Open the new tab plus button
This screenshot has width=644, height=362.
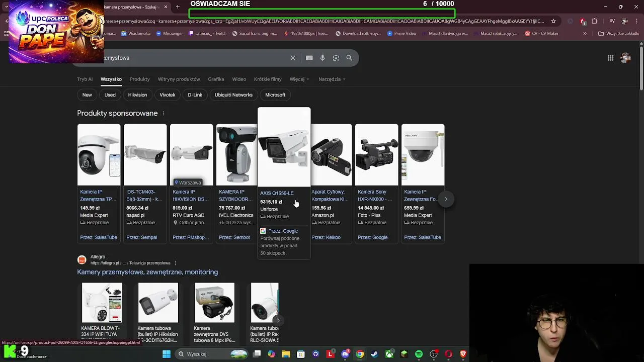tap(178, 7)
